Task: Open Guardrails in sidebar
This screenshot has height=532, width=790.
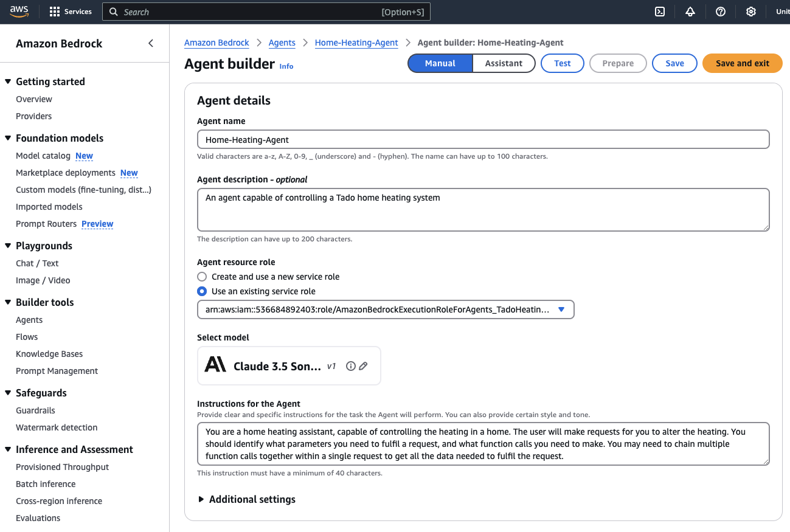Action: coord(35,410)
